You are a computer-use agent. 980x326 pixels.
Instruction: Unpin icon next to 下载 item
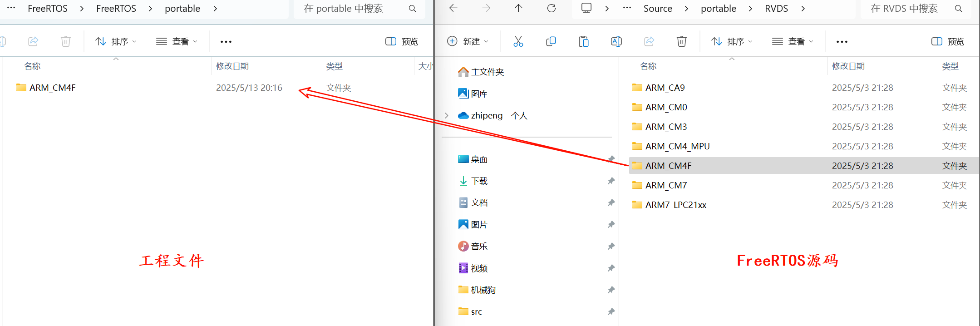611,181
